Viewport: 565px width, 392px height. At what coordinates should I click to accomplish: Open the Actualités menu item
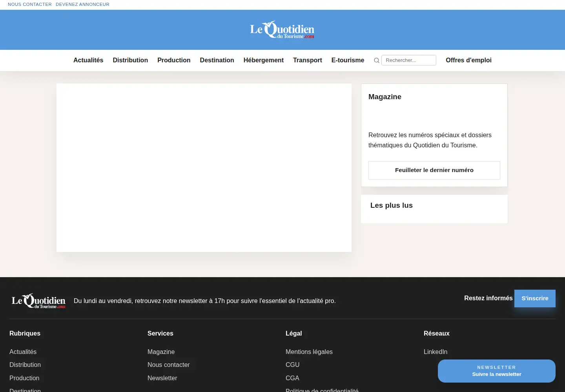pos(88,60)
